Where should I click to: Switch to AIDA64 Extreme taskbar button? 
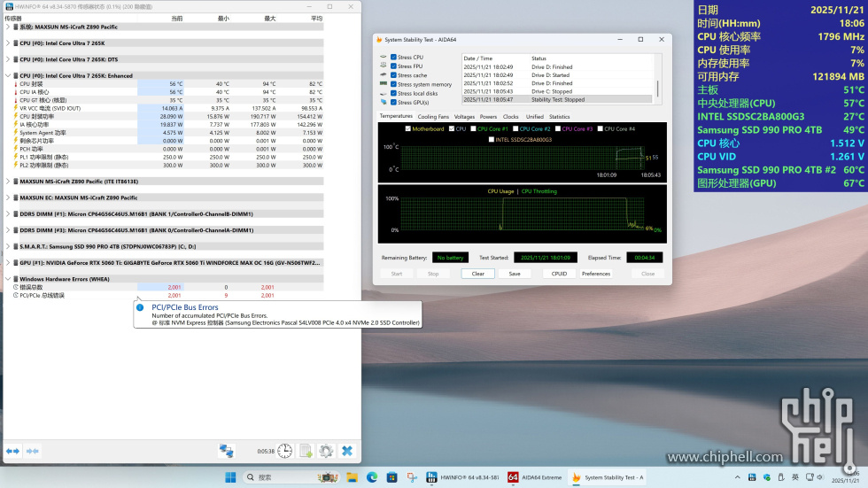[x=535, y=477]
